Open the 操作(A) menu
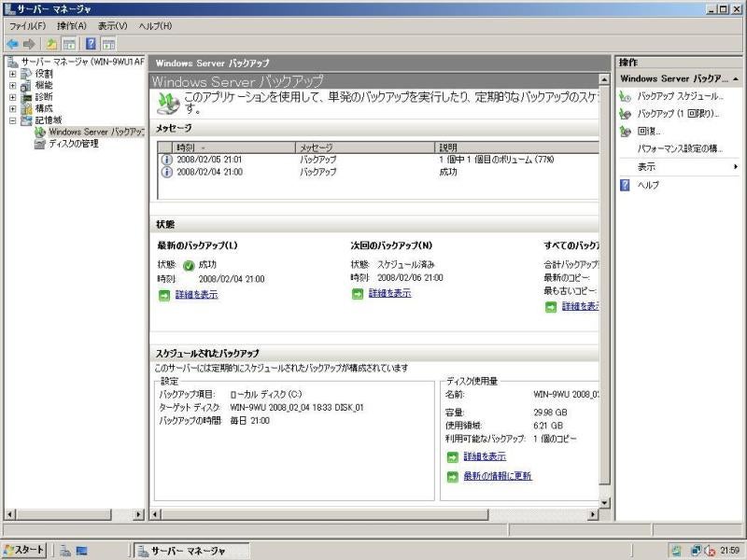Viewport: 747px width, 560px height. (72, 26)
